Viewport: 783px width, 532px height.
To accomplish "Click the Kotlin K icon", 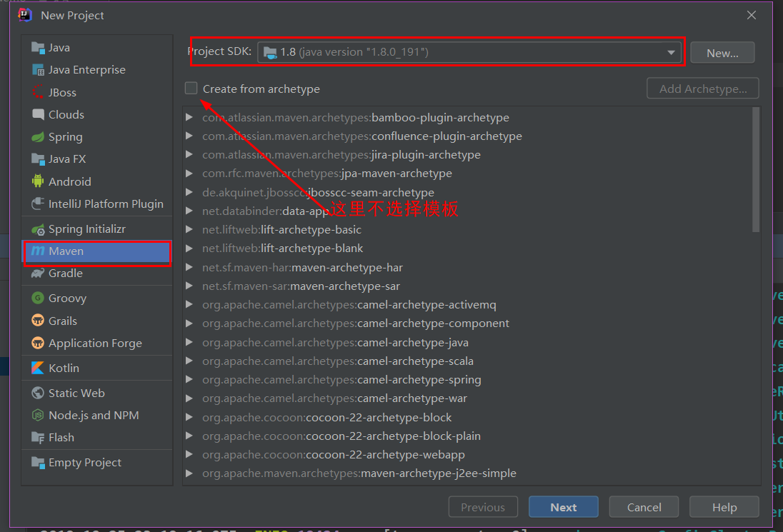I will pos(38,368).
